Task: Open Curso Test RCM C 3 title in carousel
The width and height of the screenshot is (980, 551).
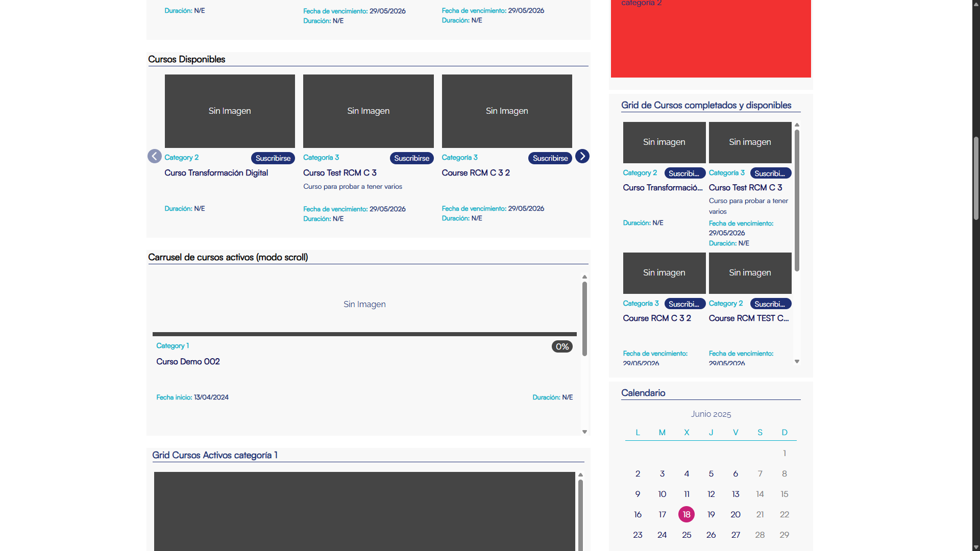Action: pyautogui.click(x=340, y=173)
